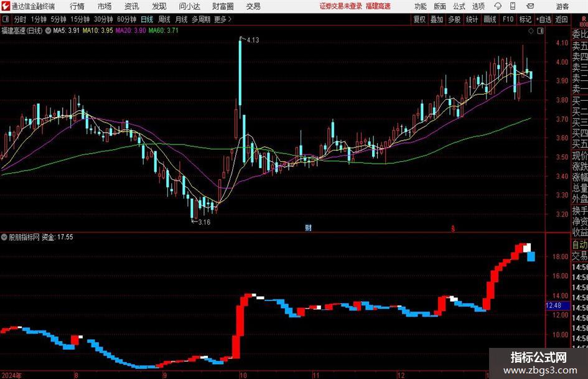This screenshot has height=379, width=588.
Task: Click 证券交易未登录 login link
Action: coord(341,6)
